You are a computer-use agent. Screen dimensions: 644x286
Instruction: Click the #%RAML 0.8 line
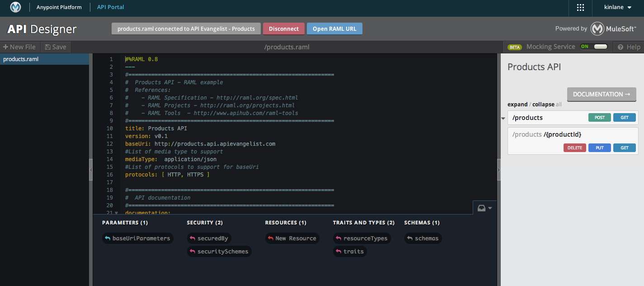141,59
